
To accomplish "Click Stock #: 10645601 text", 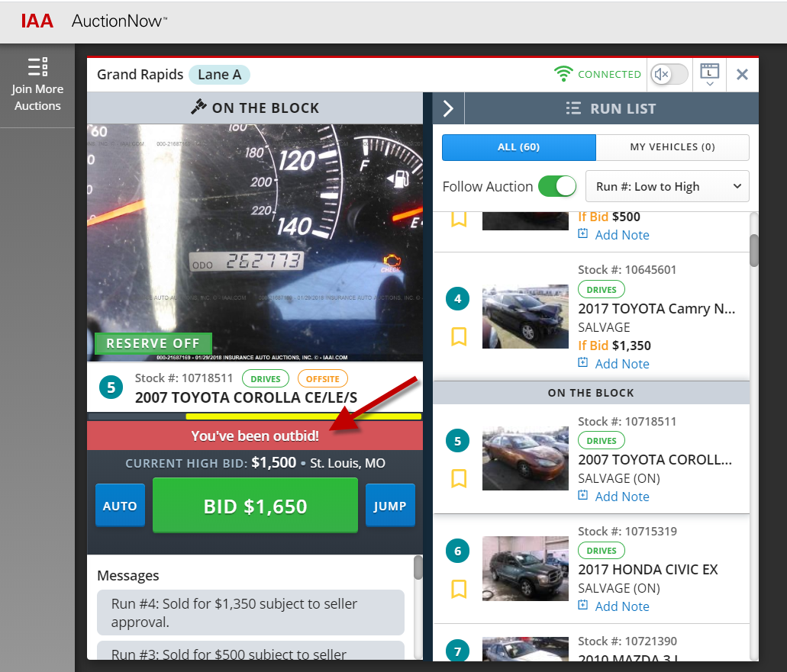I will click(627, 270).
